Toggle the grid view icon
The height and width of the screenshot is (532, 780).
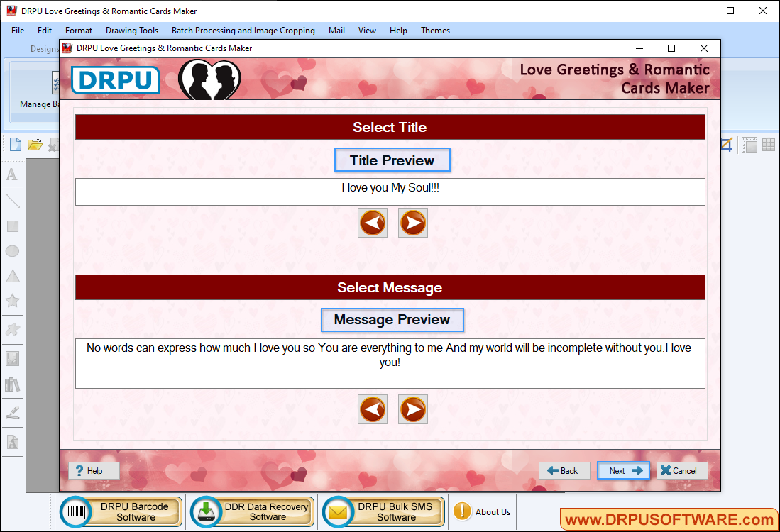[769, 145]
